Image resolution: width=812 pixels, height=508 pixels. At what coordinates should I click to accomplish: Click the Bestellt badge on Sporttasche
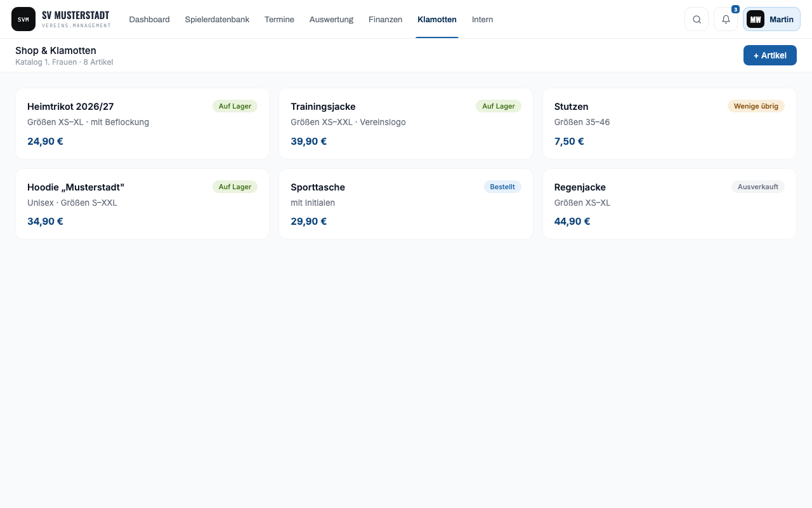(x=502, y=187)
